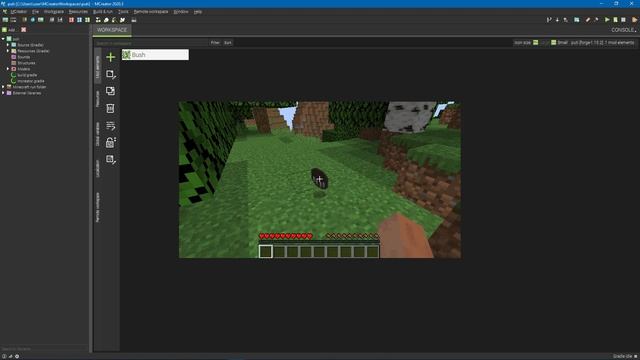The width and height of the screenshot is (640, 360).
Task: Select Sounds in project tree
Action: (x=24, y=57)
